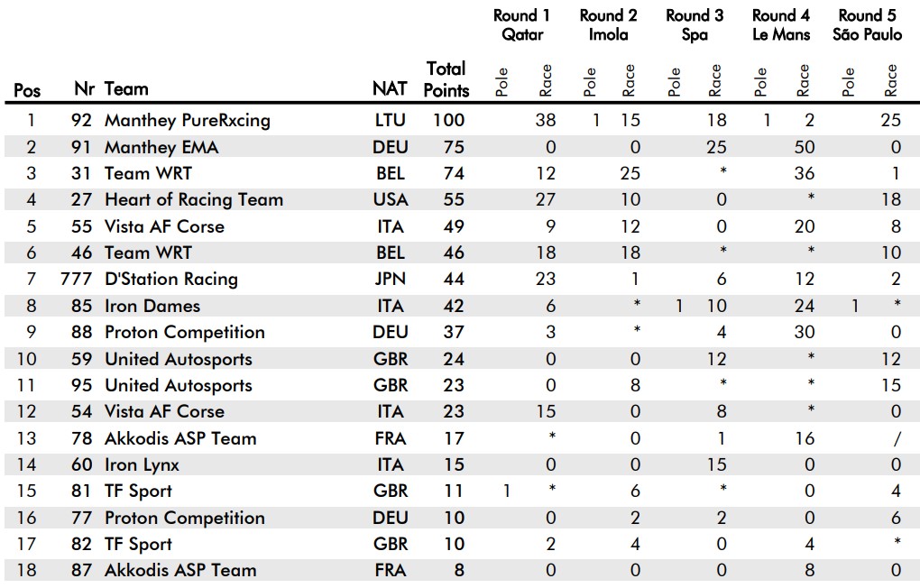The image size is (920, 588).
Task: Select the Manthey PureRxcing team name
Action: click(187, 120)
